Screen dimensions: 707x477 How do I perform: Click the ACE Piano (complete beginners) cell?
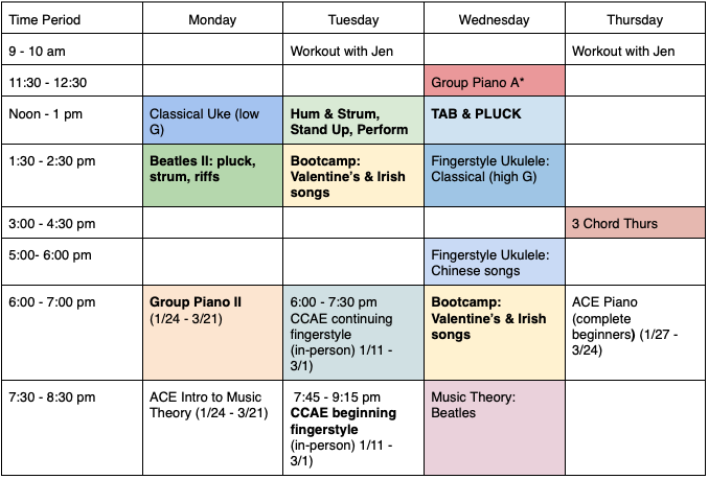coord(634,332)
